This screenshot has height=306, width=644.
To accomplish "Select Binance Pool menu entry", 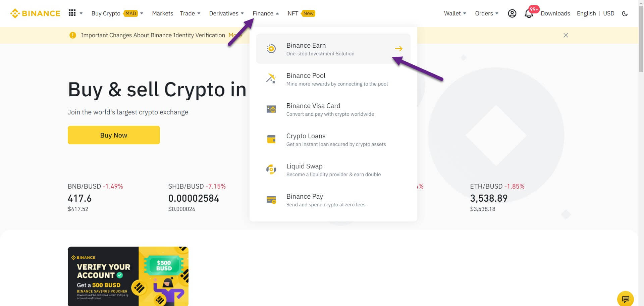I will 333,79.
